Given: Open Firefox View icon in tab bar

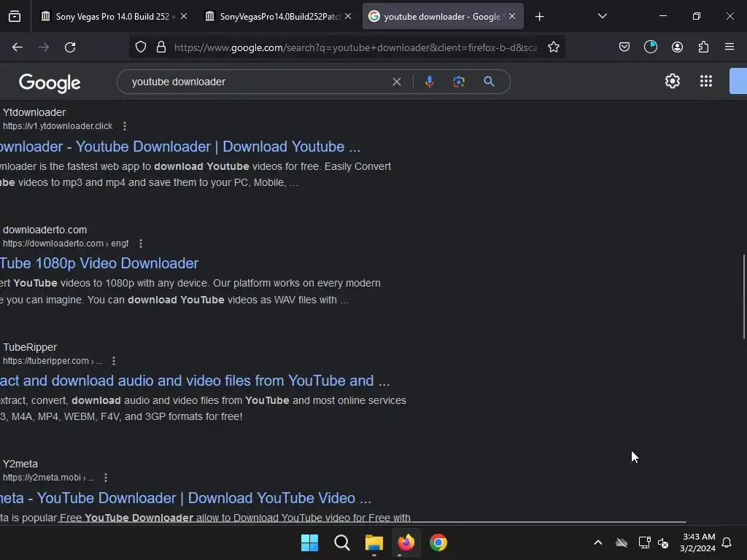Looking at the screenshot, I should tap(15, 17).
